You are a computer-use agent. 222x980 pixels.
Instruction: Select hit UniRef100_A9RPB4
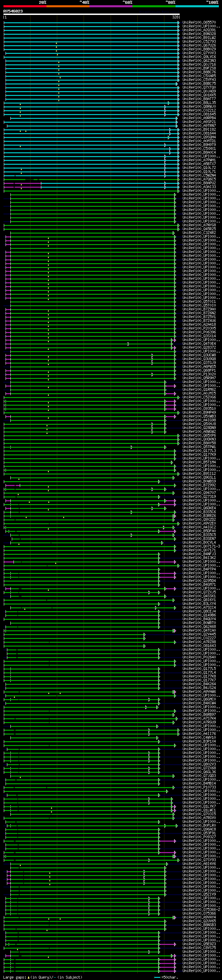pyautogui.click(x=199, y=118)
